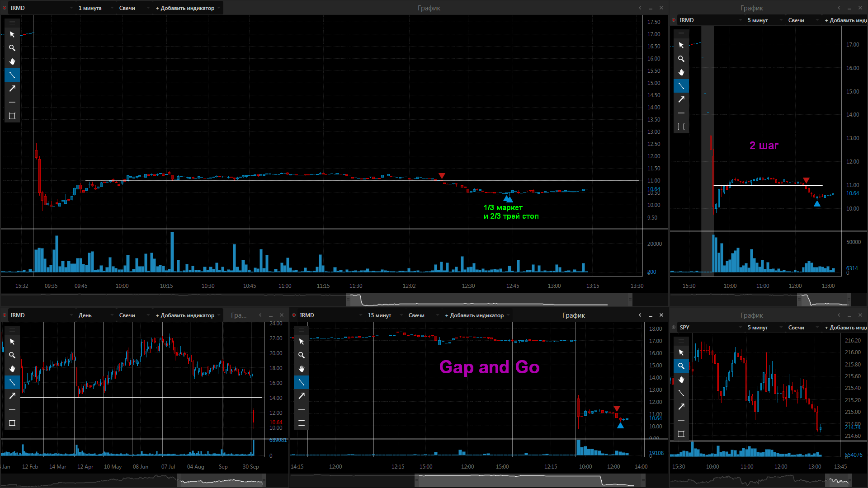Click the toolbar drag handle in 1-minute chart

pyautogui.click(x=12, y=22)
